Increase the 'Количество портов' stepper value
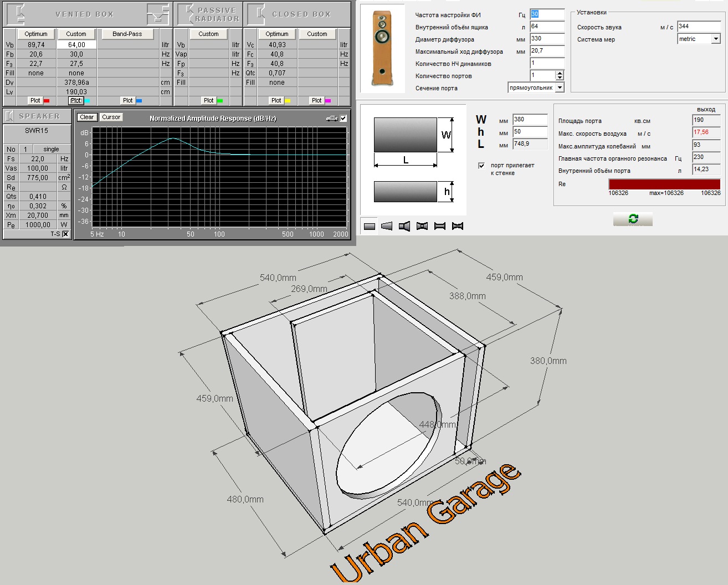 pyautogui.click(x=560, y=73)
